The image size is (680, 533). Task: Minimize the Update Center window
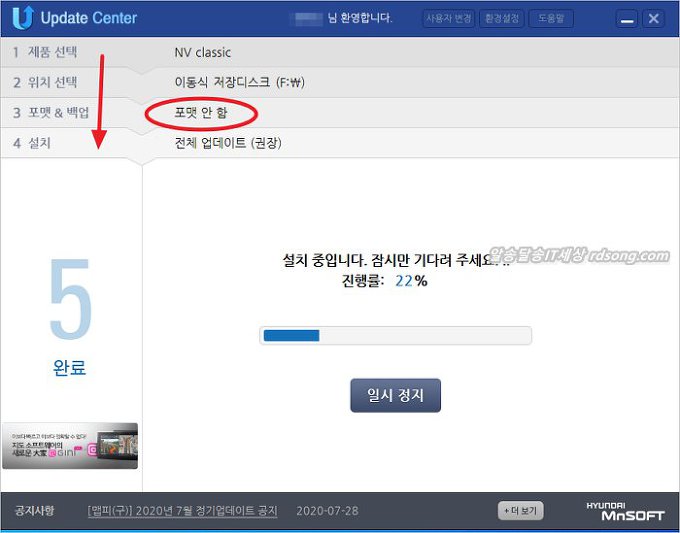[626, 19]
